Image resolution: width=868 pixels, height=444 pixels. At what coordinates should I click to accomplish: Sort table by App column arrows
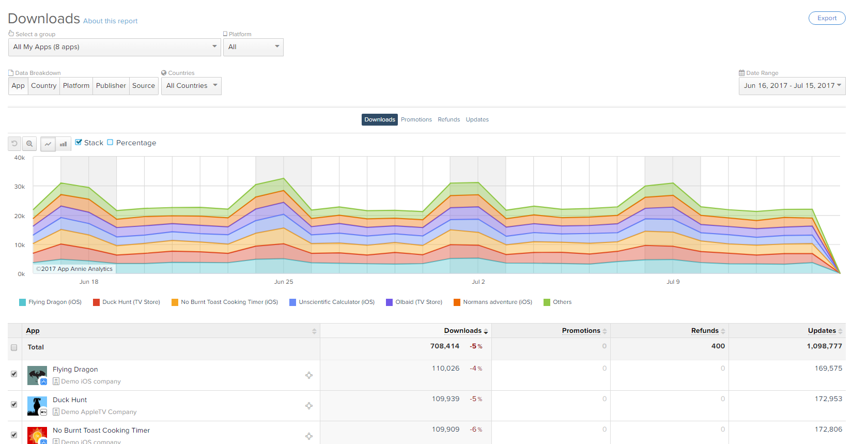(314, 331)
